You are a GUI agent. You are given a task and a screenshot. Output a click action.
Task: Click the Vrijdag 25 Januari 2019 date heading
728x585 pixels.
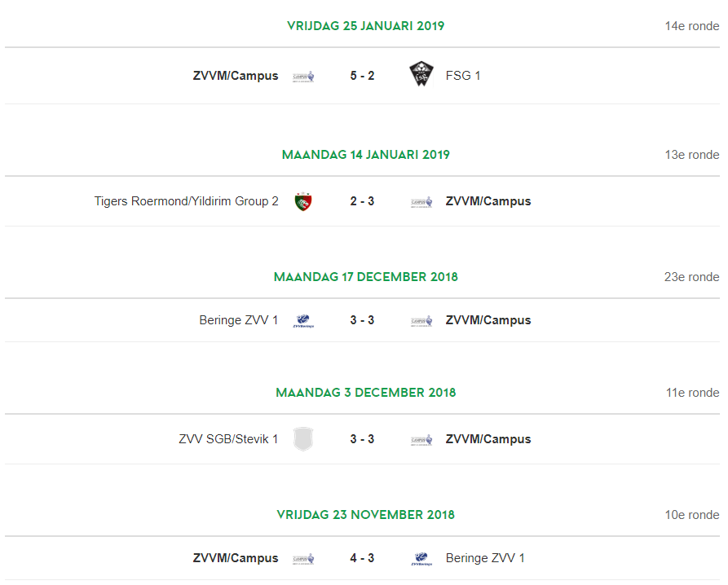pos(365,26)
